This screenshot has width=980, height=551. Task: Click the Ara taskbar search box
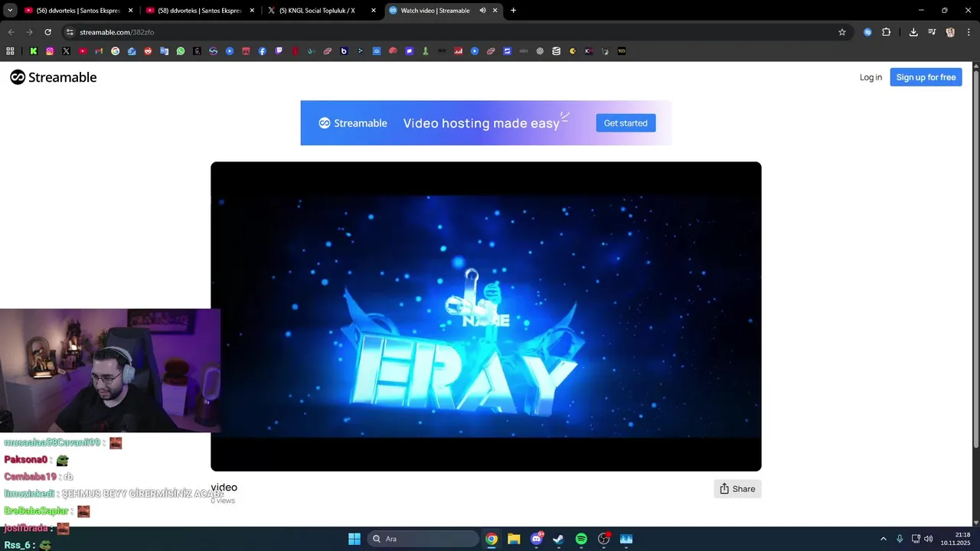[423, 539]
